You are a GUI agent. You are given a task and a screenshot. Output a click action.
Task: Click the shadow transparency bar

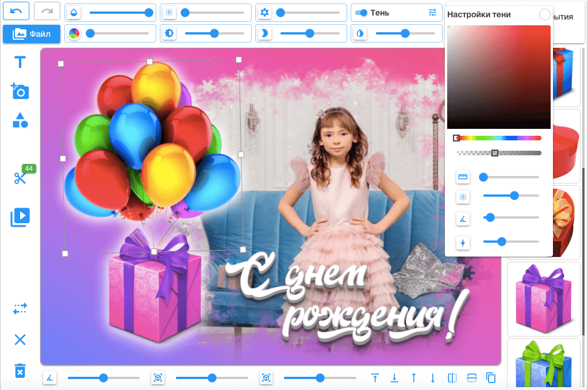tap(499, 153)
